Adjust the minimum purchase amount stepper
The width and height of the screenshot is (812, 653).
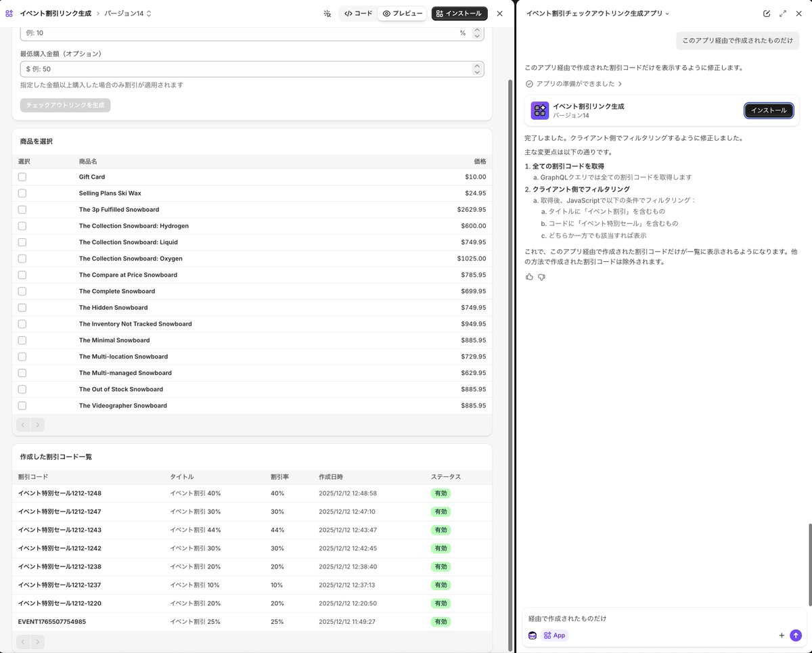tap(477, 69)
